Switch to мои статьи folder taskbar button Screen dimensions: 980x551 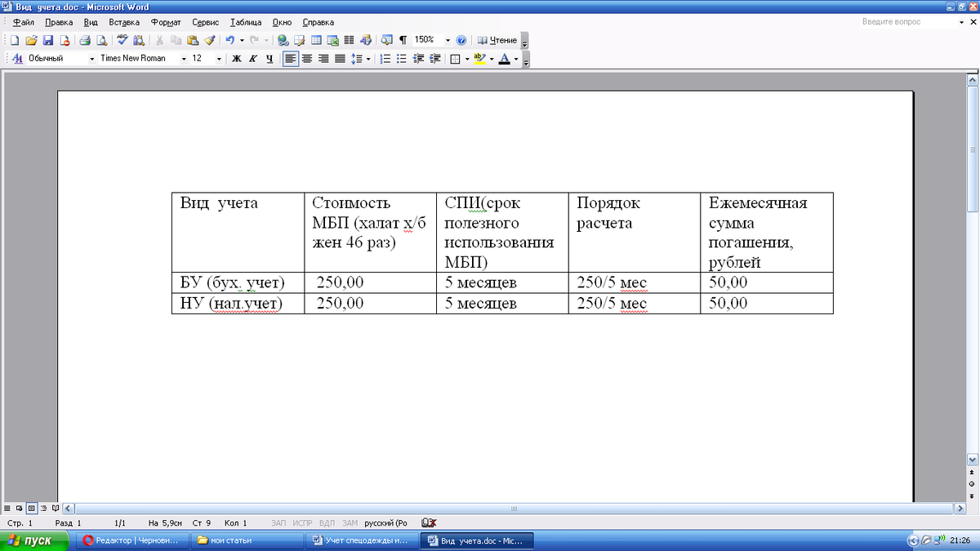pos(246,540)
